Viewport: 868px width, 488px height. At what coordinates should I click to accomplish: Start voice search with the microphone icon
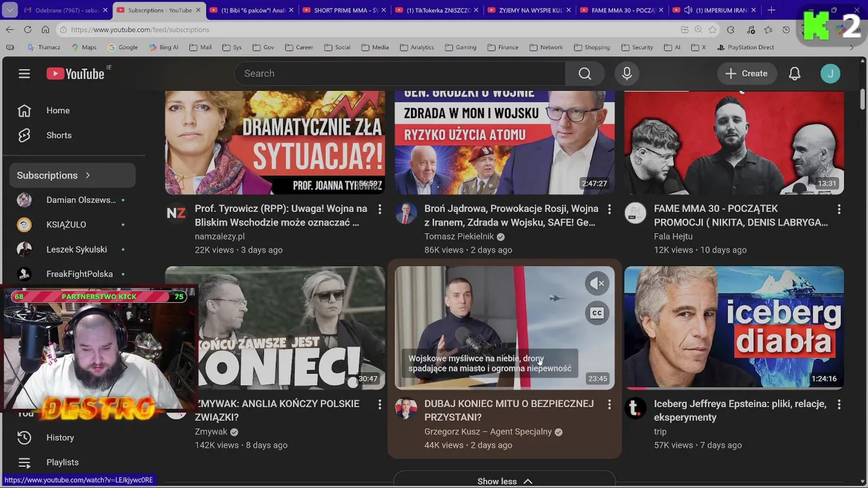tap(627, 73)
